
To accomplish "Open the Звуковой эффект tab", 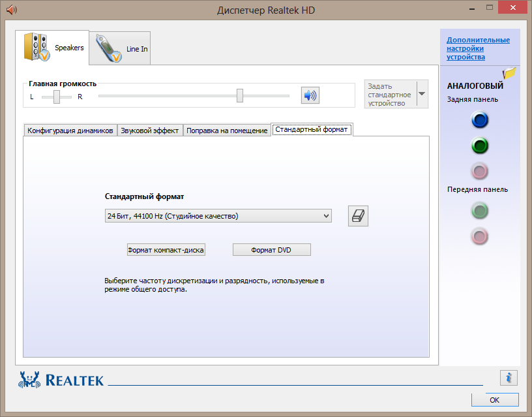I will [150, 131].
